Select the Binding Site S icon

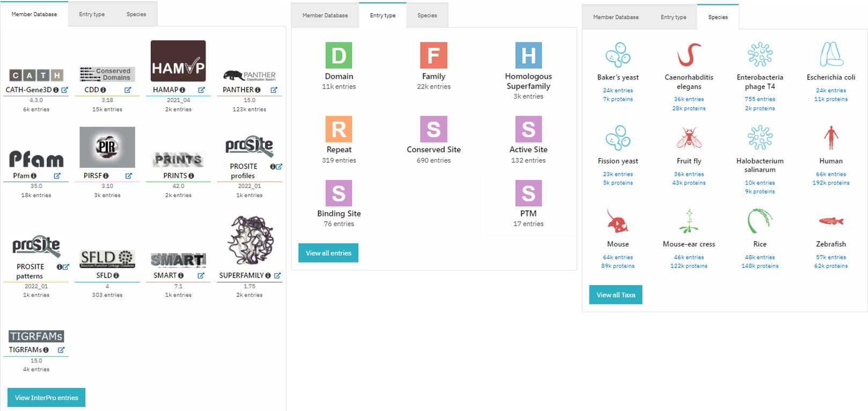point(339,193)
